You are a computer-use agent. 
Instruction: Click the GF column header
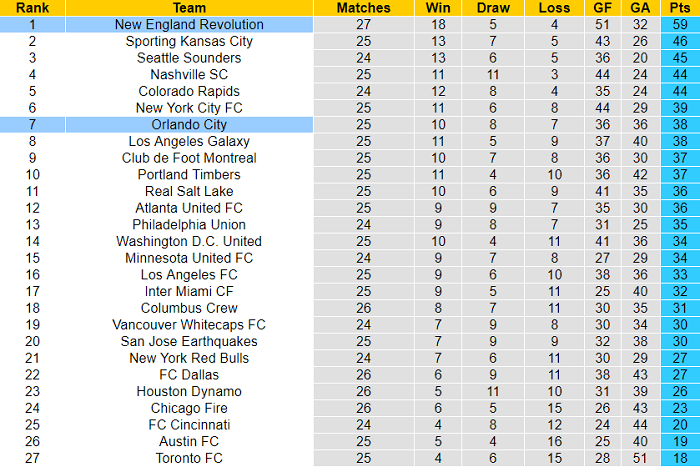(603, 8)
